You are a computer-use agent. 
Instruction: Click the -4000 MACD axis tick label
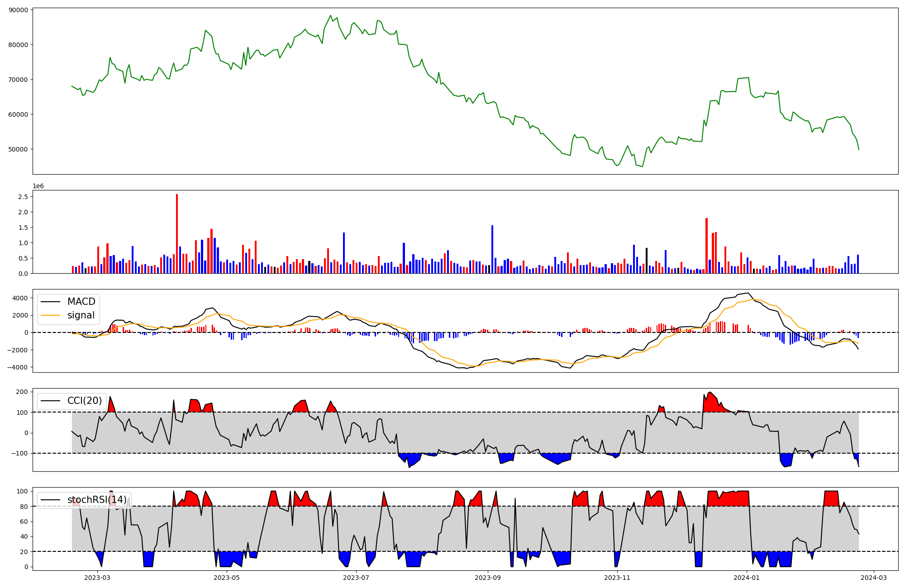[x=17, y=367]
